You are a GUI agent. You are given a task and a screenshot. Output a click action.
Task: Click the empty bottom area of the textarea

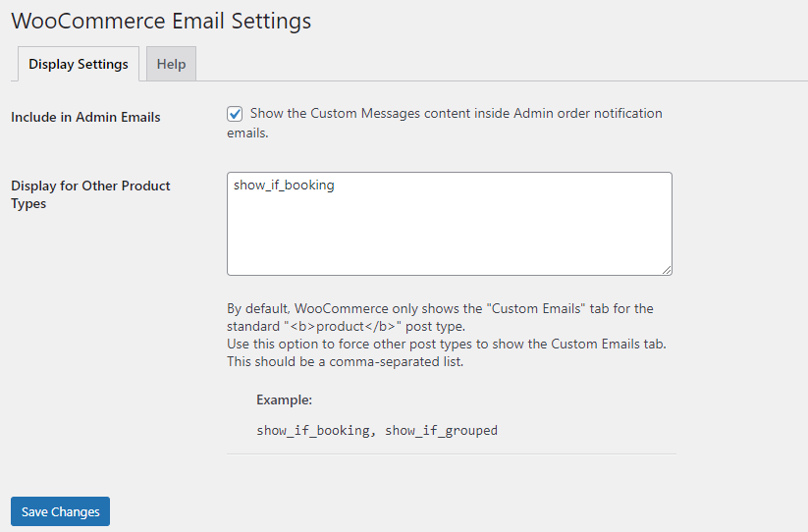coord(449,250)
